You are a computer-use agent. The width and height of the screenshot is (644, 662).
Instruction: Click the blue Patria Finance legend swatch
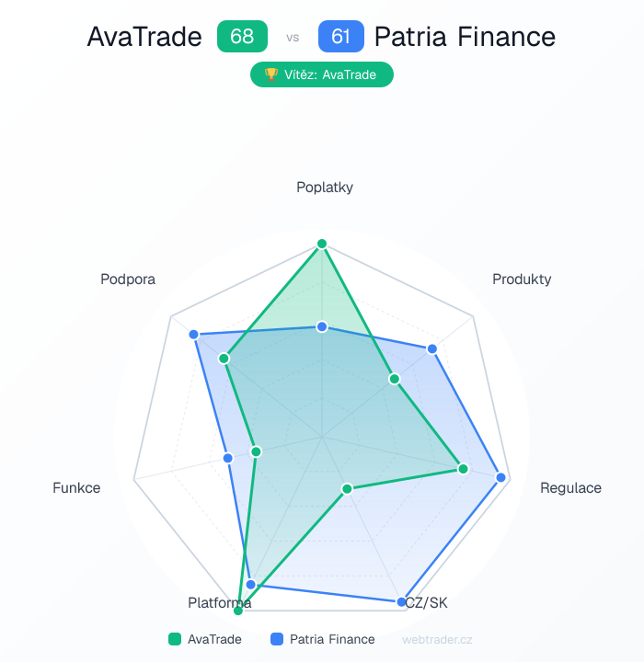277,639
